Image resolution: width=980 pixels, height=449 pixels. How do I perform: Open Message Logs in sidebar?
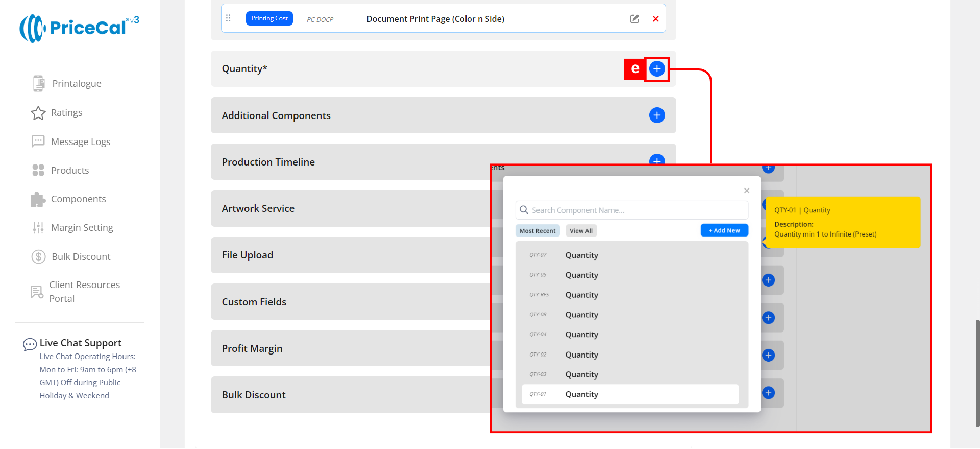point(80,142)
